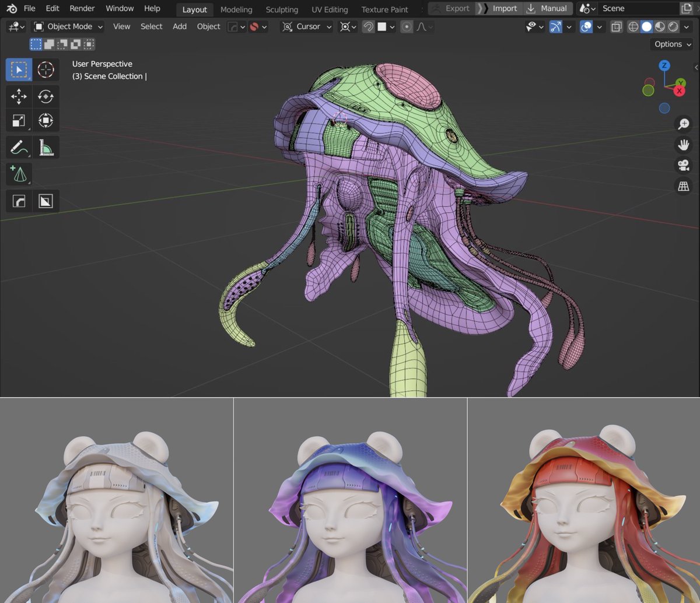The height and width of the screenshot is (603, 700).
Task: Click the red X axis on the navigation gizmo
Action: click(x=679, y=90)
